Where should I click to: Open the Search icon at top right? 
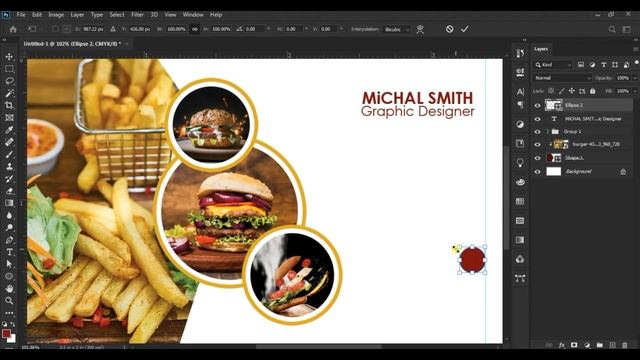click(x=612, y=29)
